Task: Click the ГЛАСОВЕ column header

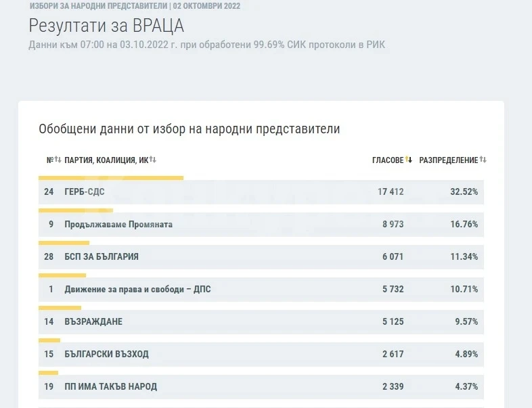Action: [388, 160]
